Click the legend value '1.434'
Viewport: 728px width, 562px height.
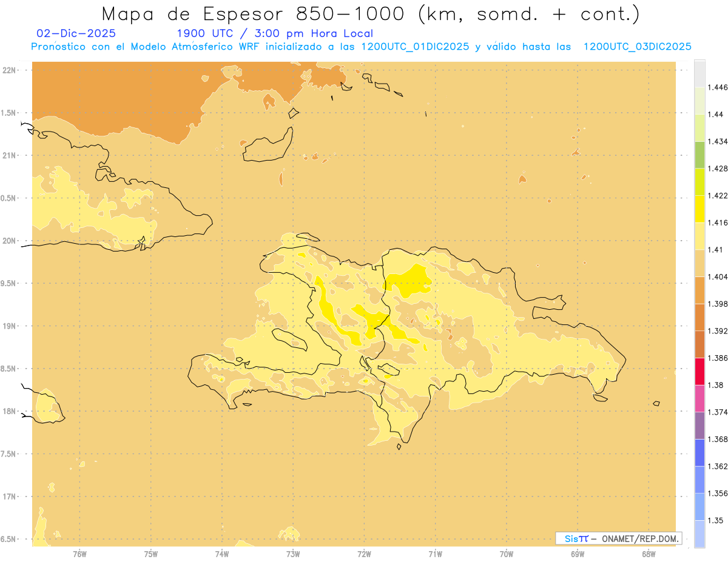coord(717,141)
